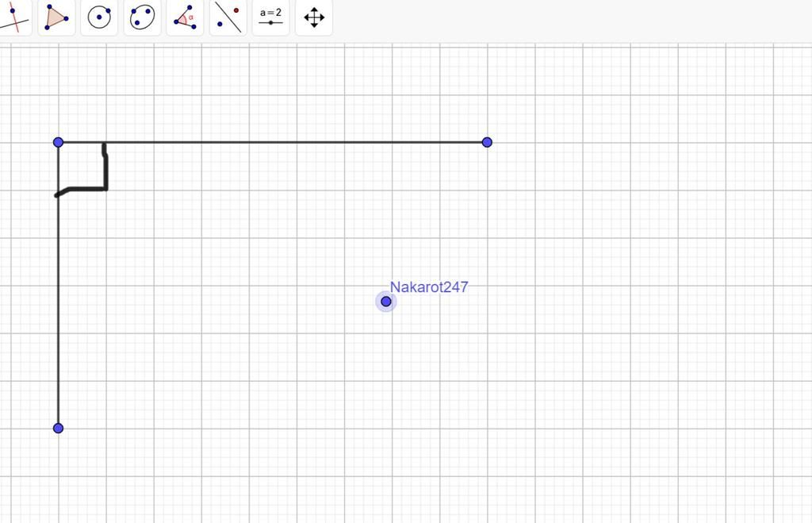The height and width of the screenshot is (523, 812).
Task: Click the point labeled Nakarot247
Action: pos(386,301)
